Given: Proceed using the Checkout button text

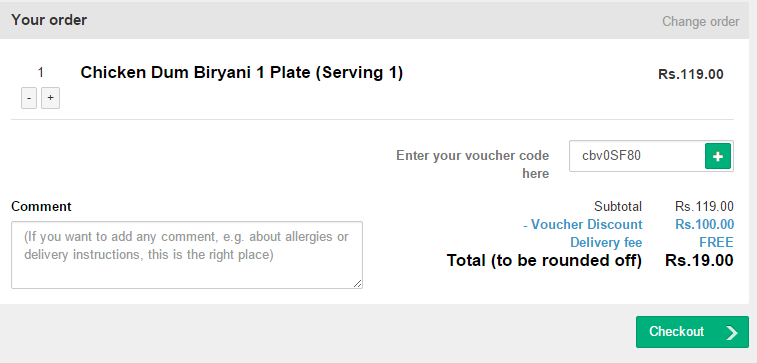Looking at the screenshot, I should coord(676,332).
